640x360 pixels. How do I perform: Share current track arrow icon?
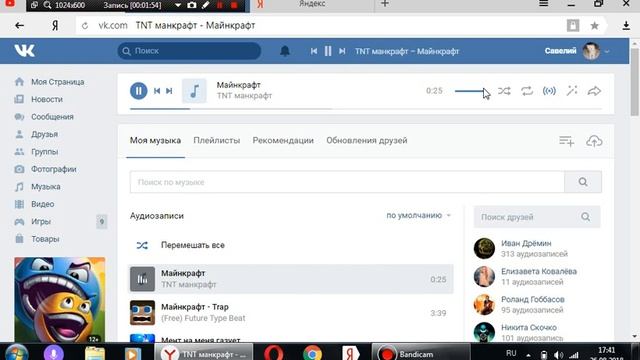594,91
